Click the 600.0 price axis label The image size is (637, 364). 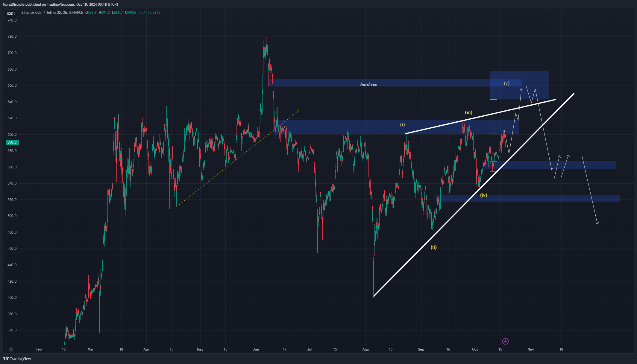[12, 135]
